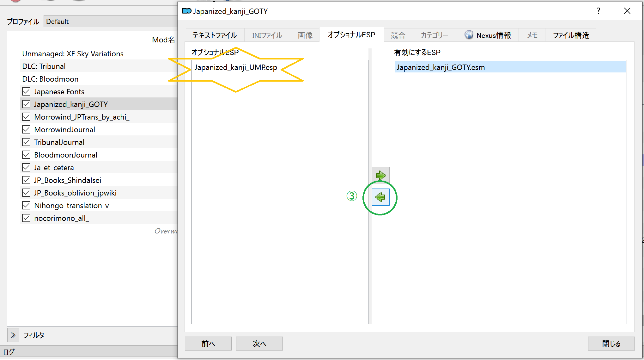The image size is (644, 360).
Task: Toggle the MorrowindJournal checkbox
Action: (27, 130)
